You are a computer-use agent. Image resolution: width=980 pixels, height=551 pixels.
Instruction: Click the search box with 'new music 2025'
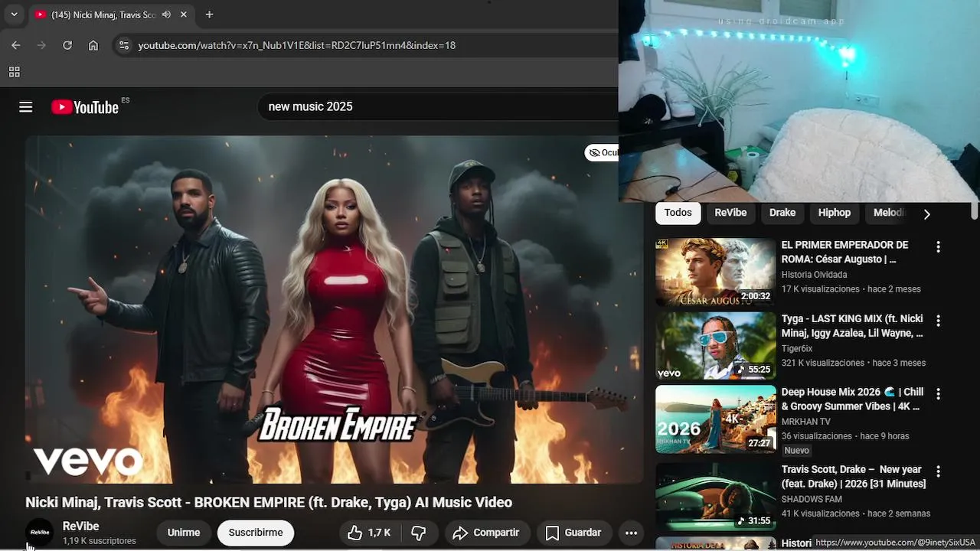(438, 107)
